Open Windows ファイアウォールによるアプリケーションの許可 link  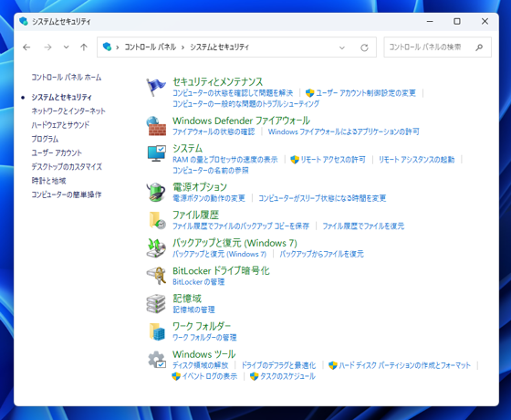[x=343, y=131]
